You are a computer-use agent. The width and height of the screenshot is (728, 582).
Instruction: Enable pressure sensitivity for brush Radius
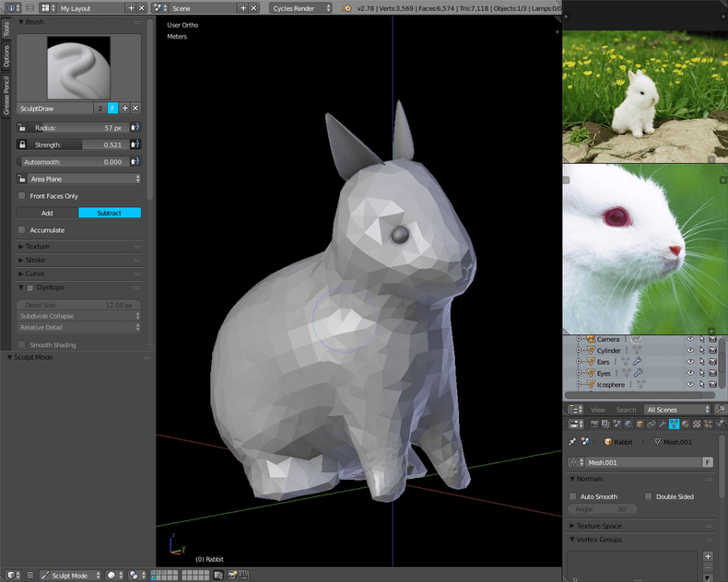point(135,128)
